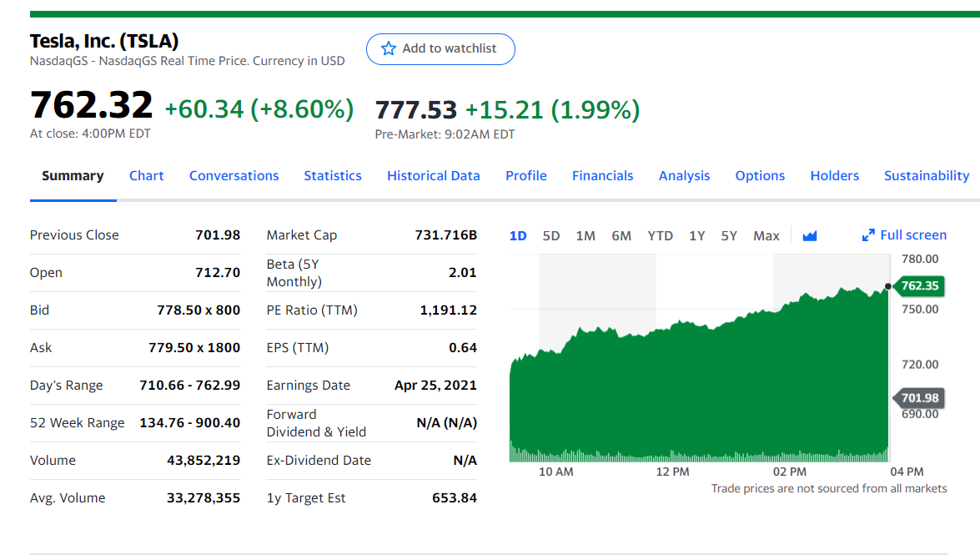Click the Market Cap value 731.716B
The height and width of the screenshot is (555, 980).
click(x=445, y=235)
